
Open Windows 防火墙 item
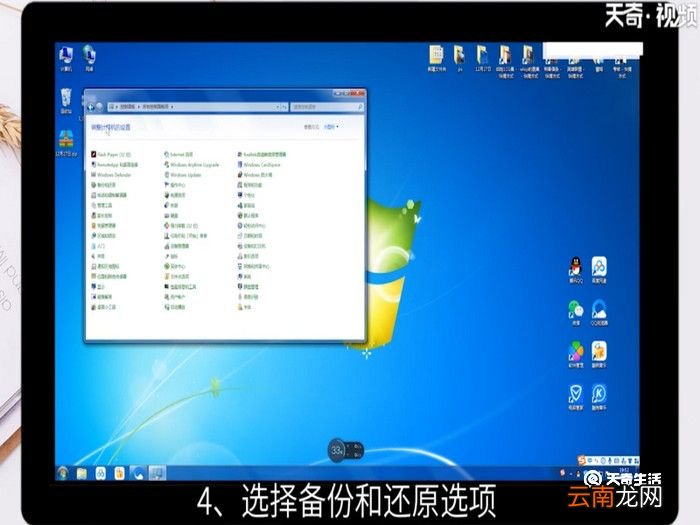tap(254, 175)
